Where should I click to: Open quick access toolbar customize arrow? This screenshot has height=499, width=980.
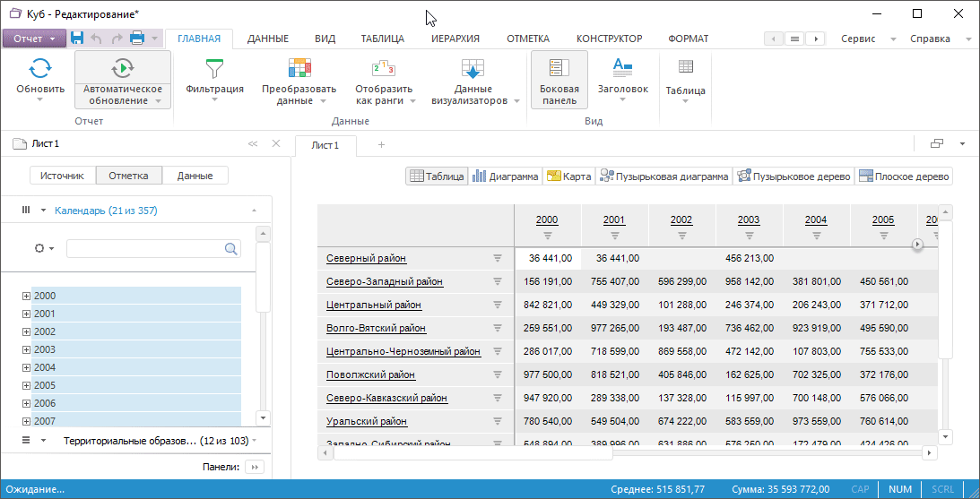(x=153, y=39)
